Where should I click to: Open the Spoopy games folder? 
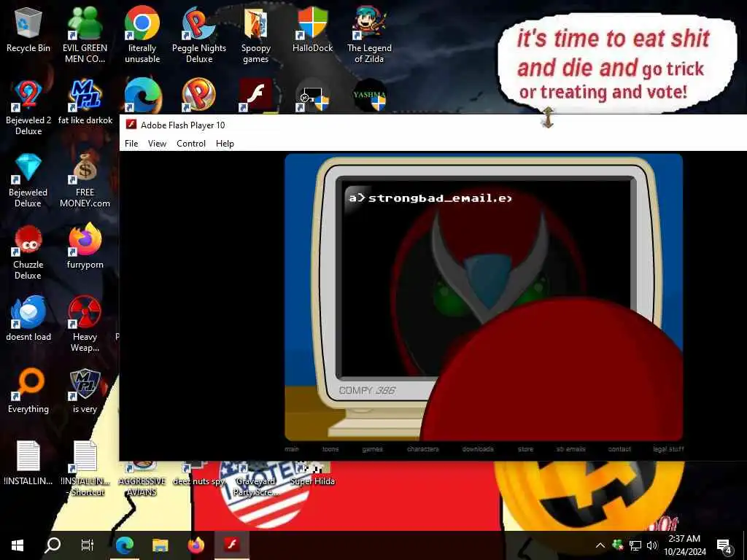pyautogui.click(x=256, y=34)
